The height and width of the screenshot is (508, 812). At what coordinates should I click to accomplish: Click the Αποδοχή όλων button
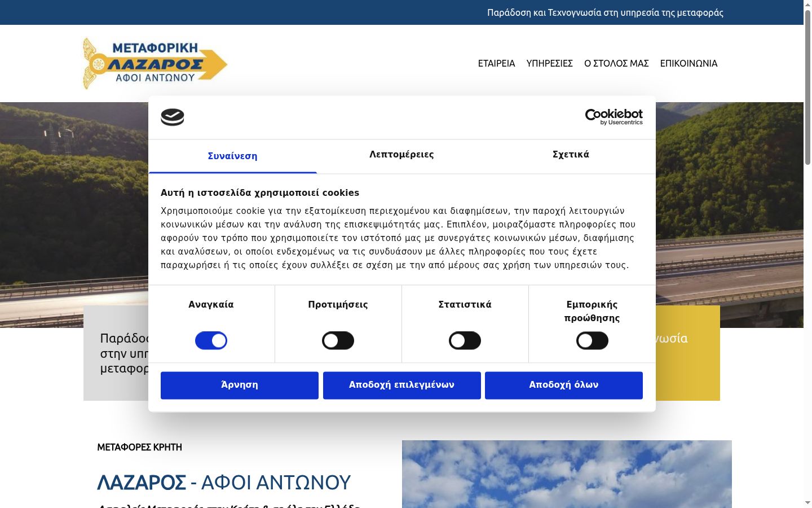point(564,385)
